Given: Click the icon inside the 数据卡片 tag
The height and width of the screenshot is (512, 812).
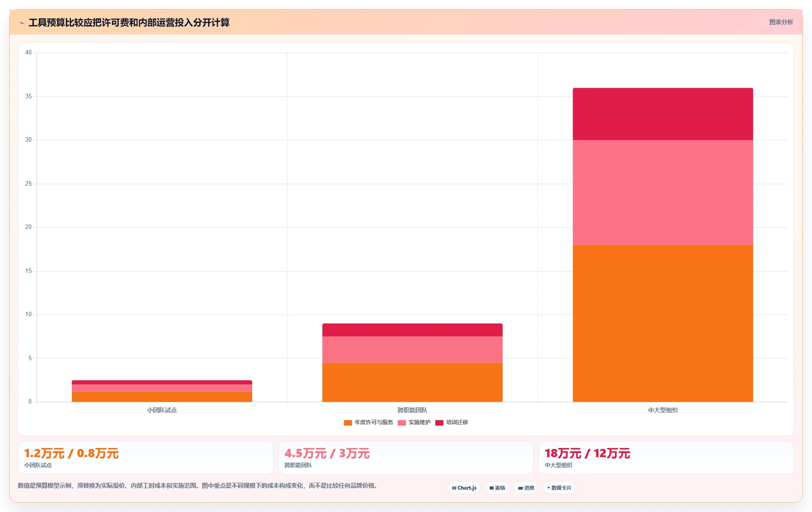Looking at the screenshot, I should pos(548,488).
